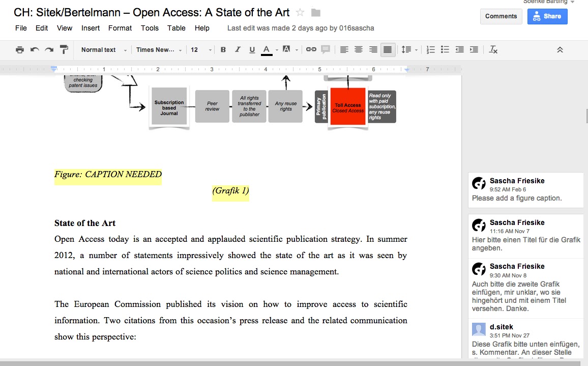Click the left indent marker on ruler
The height and width of the screenshot is (366, 588).
pyautogui.click(x=54, y=69)
